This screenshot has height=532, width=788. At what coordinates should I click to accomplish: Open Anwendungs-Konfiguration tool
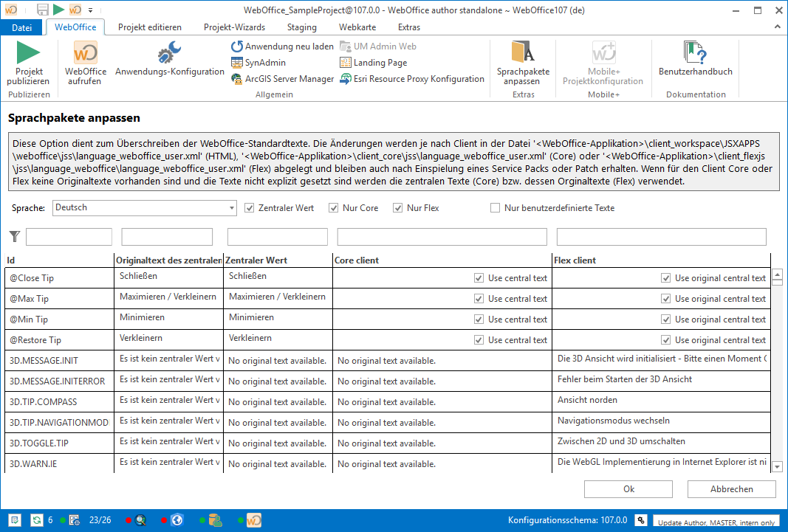(x=169, y=54)
